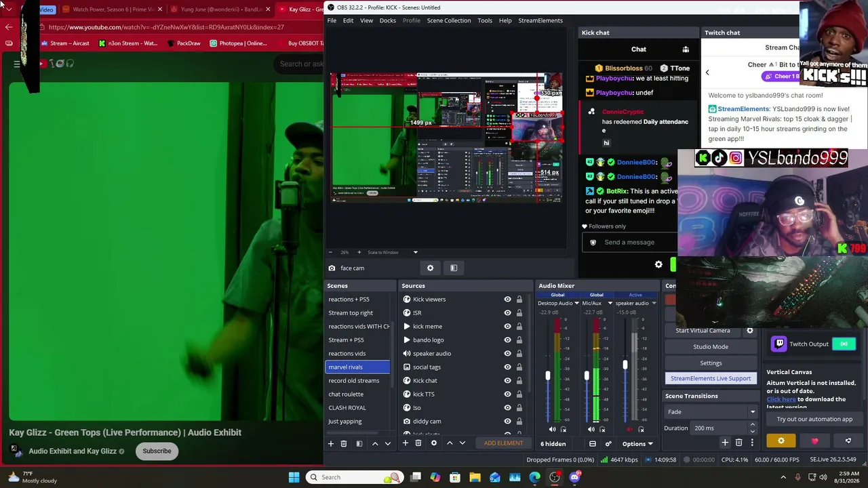Viewport: 868px width, 488px height.
Task: Open the View menu in OBS
Action: click(x=366, y=20)
